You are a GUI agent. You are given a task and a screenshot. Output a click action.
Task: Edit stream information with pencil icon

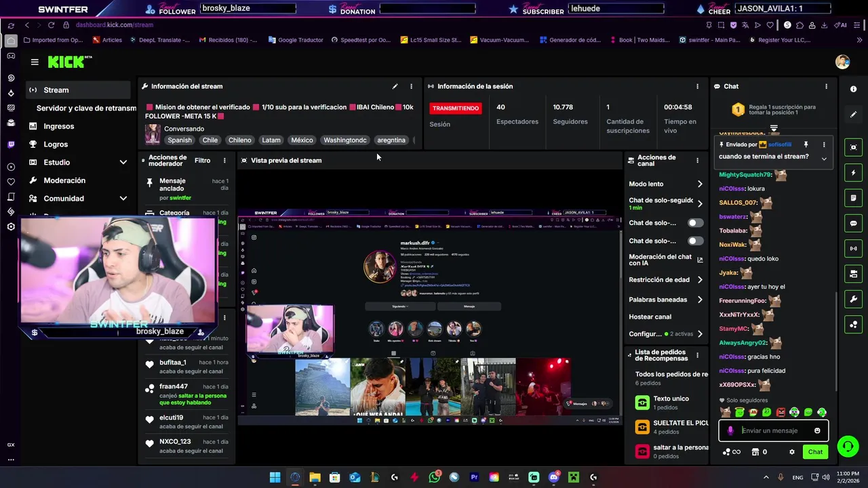[x=395, y=86]
